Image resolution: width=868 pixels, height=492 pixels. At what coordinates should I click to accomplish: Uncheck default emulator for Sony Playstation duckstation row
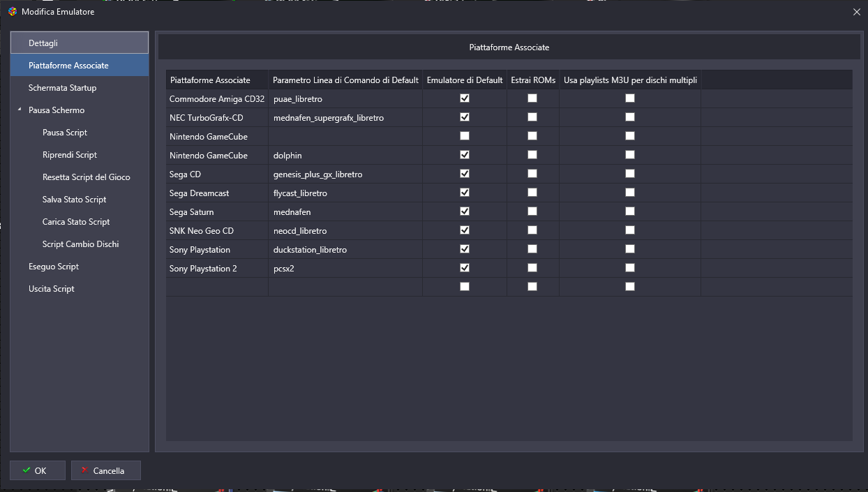pyautogui.click(x=465, y=249)
